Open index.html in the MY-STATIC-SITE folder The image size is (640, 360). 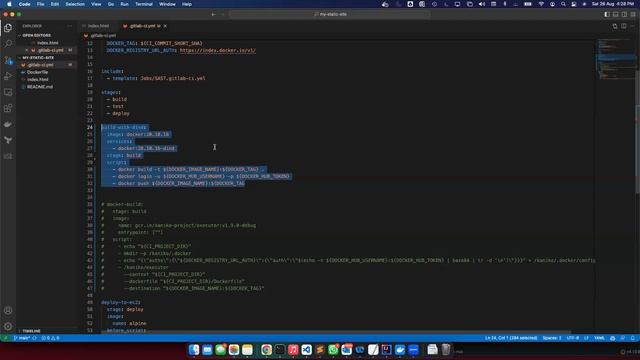tap(38, 80)
